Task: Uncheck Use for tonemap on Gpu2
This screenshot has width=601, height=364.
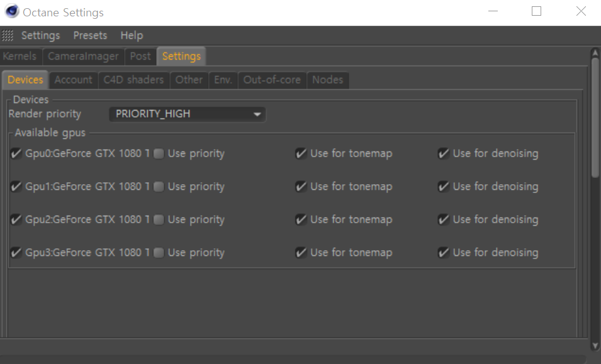Action: pyautogui.click(x=301, y=219)
